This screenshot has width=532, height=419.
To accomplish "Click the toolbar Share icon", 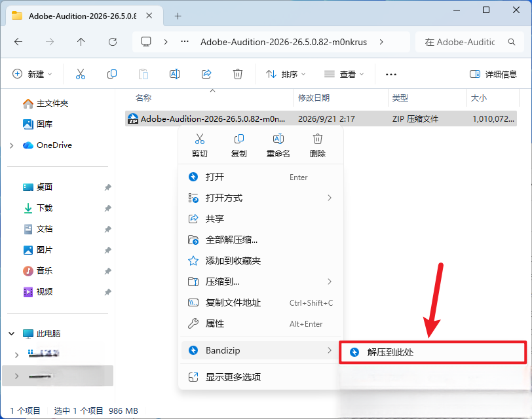I will [206, 74].
